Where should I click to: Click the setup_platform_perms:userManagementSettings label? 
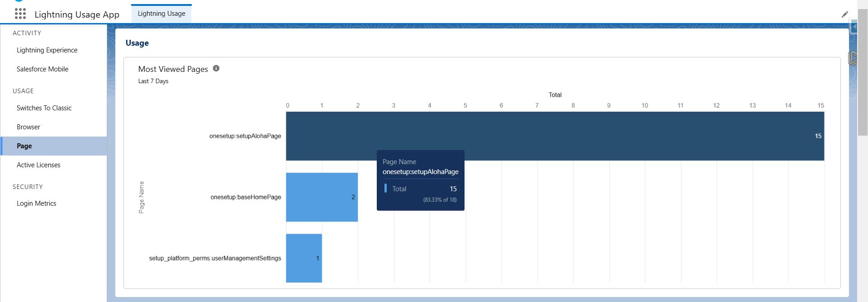point(215,258)
